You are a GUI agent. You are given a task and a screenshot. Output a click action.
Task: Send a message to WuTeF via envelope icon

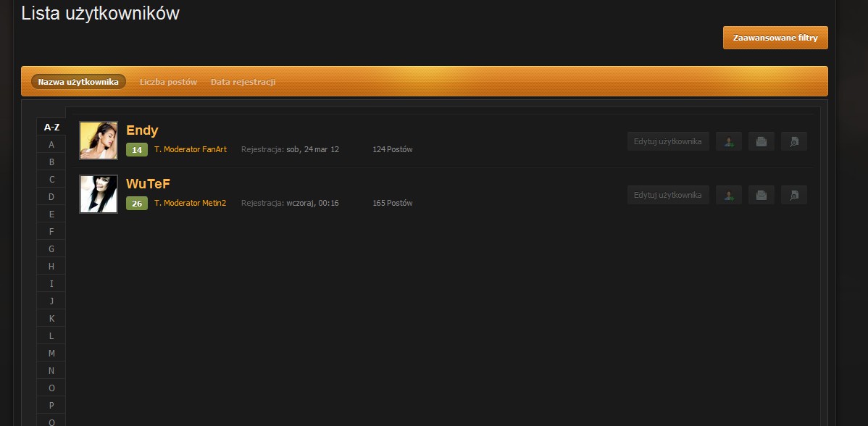761,195
